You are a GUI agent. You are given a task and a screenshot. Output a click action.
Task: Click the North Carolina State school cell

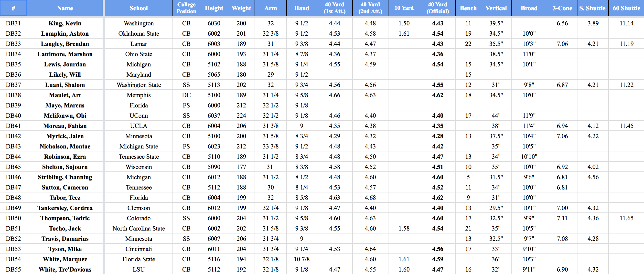coord(139,228)
